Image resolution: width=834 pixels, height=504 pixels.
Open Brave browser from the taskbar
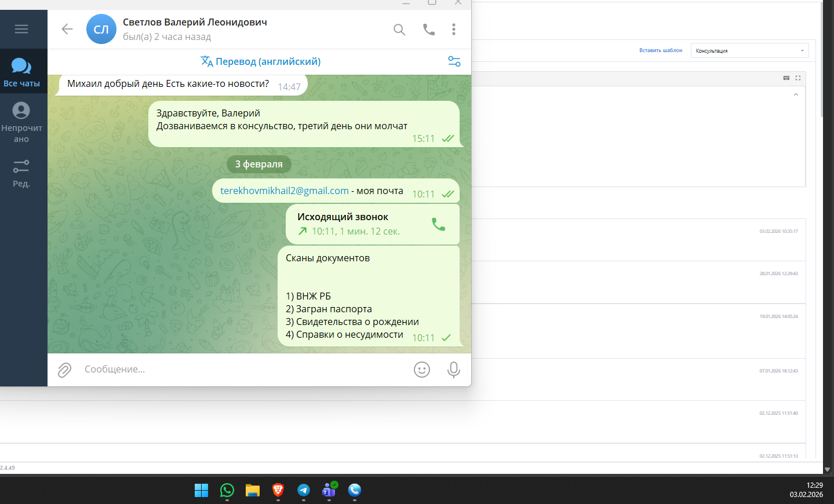278,491
